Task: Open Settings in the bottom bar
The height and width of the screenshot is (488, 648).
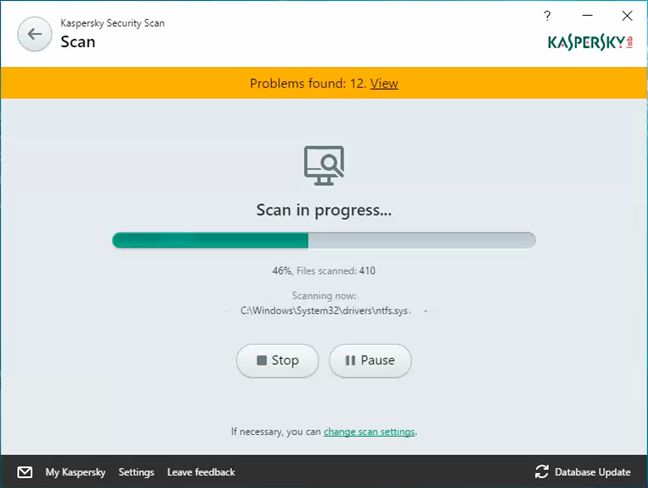Action: tap(136, 472)
